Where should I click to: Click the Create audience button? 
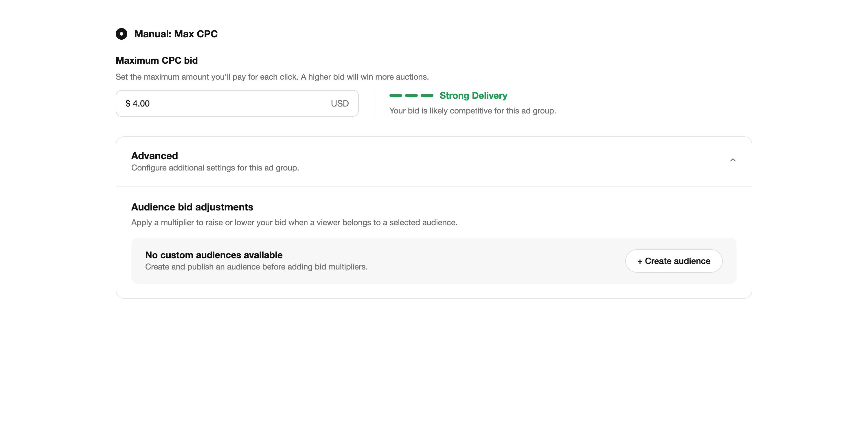674,261
